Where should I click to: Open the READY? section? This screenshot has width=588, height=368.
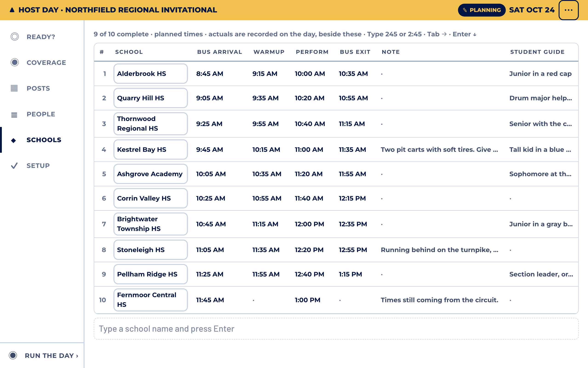pyautogui.click(x=42, y=37)
